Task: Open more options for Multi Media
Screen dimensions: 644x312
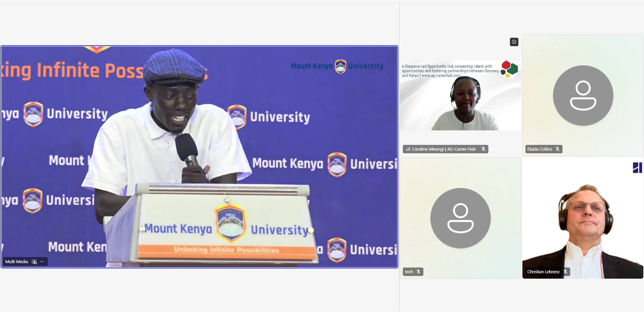Action: click(42, 262)
